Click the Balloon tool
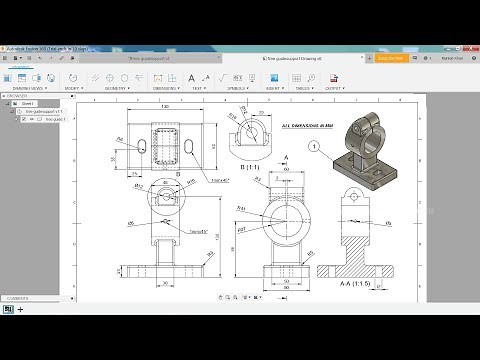This screenshot has width=480, height=360. pyautogui.click(x=311, y=78)
